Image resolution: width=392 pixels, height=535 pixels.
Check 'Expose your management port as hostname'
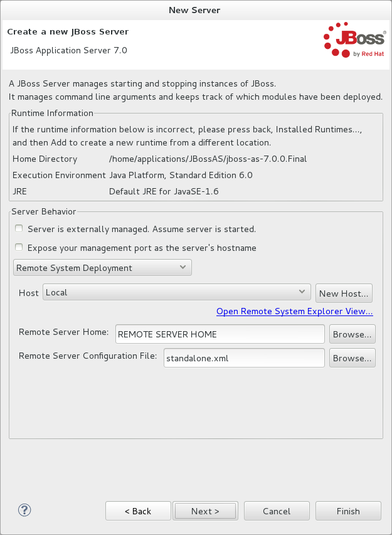point(19,247)
